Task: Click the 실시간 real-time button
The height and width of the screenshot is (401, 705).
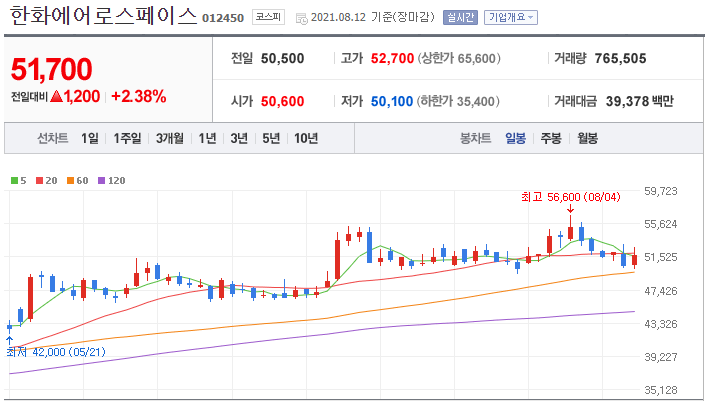Action: (x=460, y=18)
